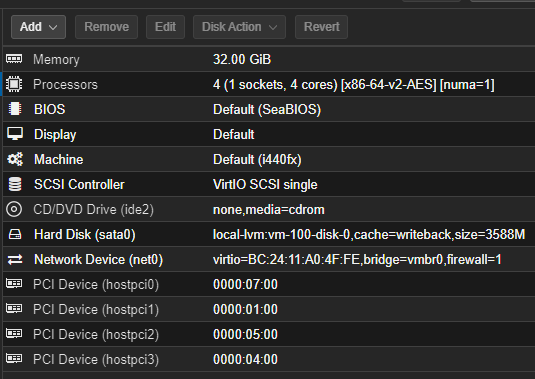535x379 pixels.
Task: Select the PCI Device (hostpci2) label
Action: point(96,334)
